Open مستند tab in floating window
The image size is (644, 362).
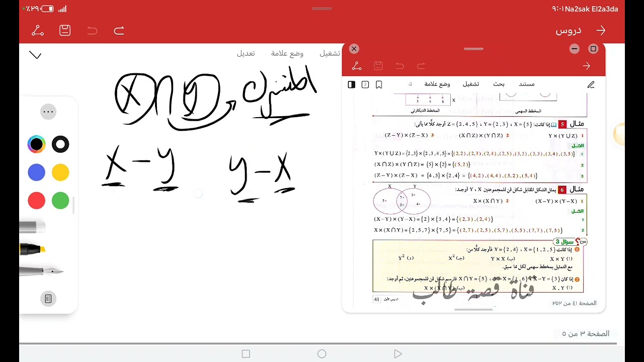pos(527,84)
